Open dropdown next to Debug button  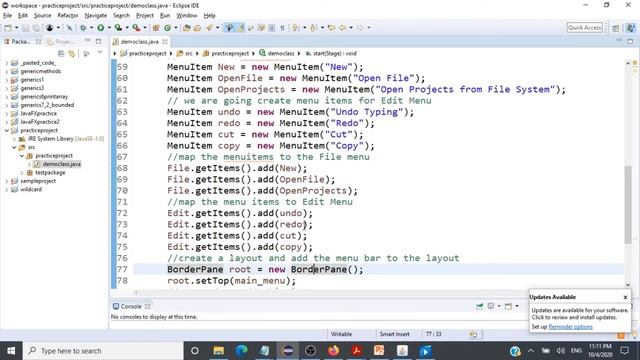pos(91,28)
